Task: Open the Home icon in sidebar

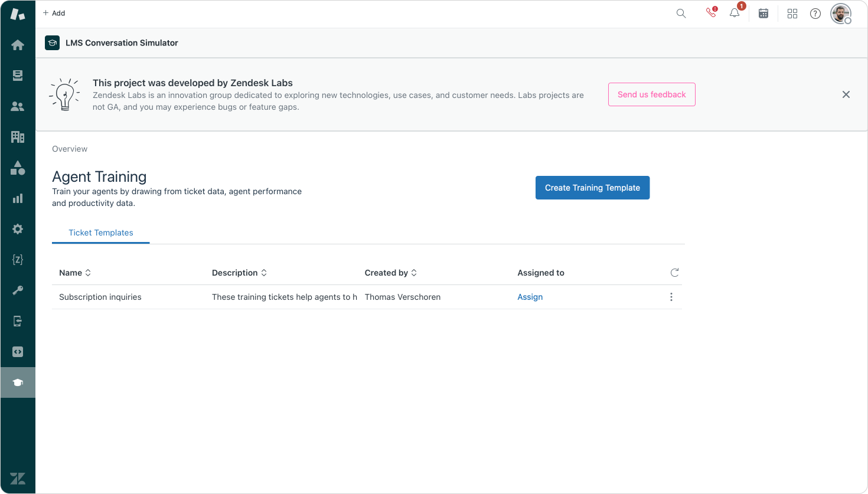Action: coord(18,45)
